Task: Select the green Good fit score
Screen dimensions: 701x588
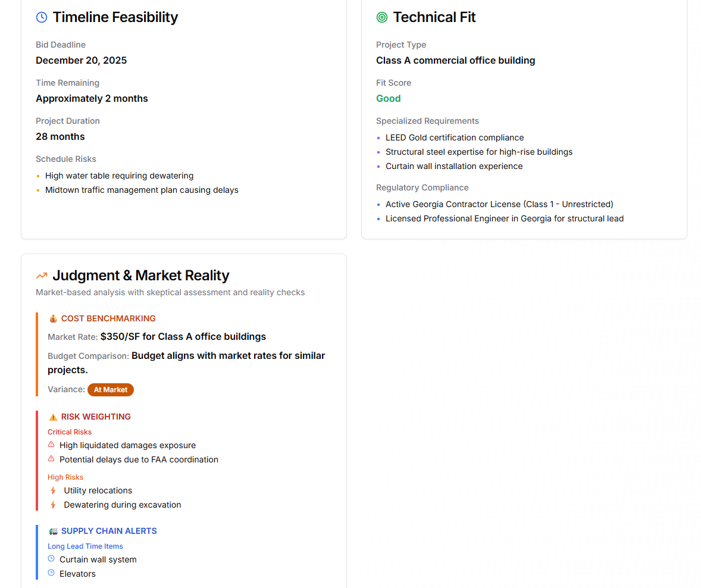Action: coord(388,98)
